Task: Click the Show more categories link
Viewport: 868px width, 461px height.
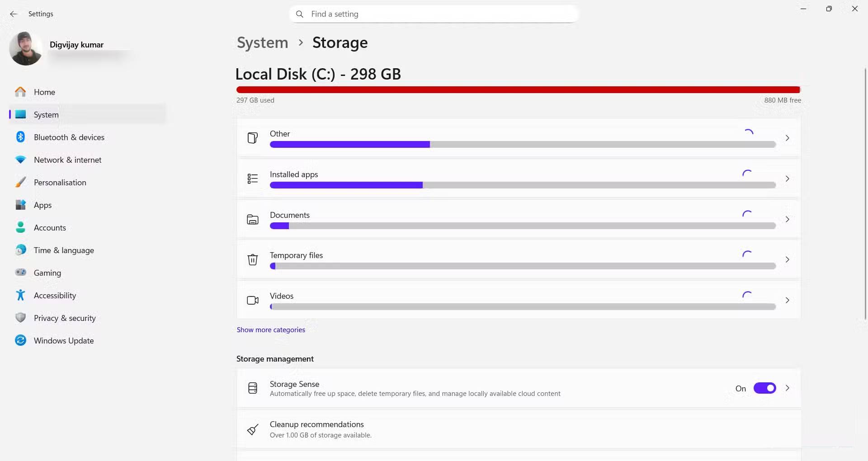Action: pos(271,330)
